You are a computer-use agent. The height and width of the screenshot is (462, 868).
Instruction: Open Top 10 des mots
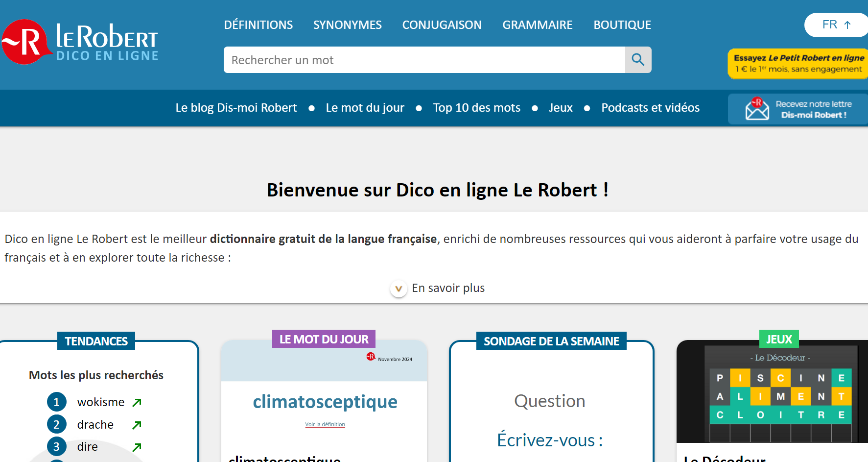(477, 108)
